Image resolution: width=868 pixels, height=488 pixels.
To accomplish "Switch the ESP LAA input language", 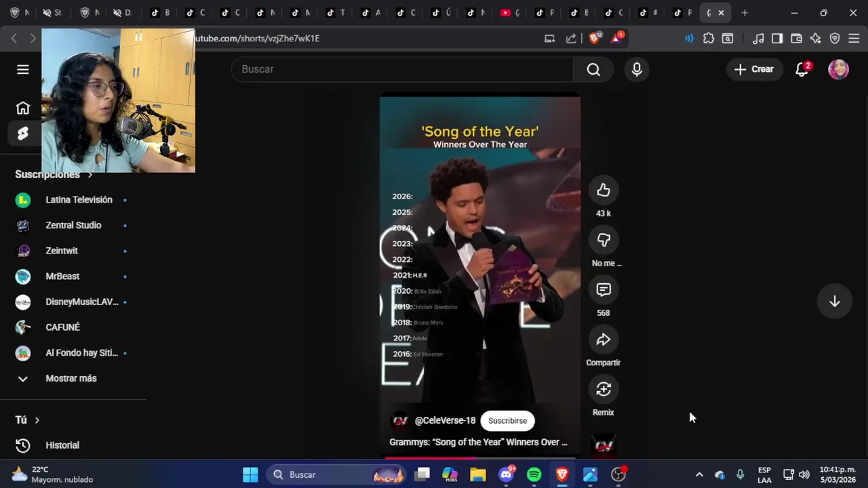I will (764, 474).
